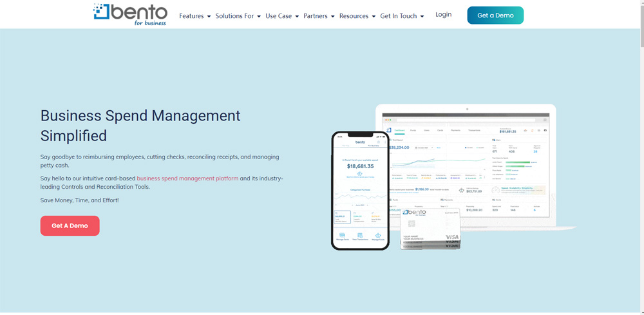The height and width of the screenshot is (315, 644).
Task: Click the caret arrow beside Features
Action: pyautogui.click(x=209, y=17)
